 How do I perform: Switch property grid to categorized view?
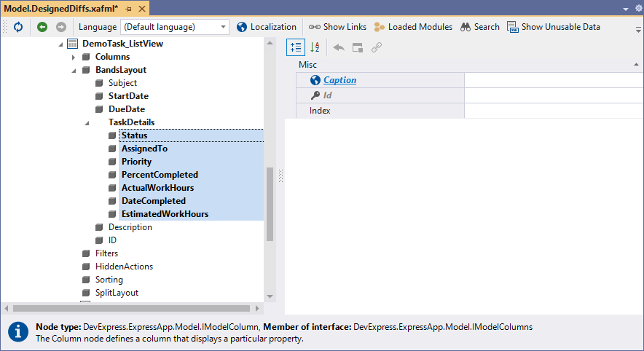pyautogui.click(x=296, y=47)
